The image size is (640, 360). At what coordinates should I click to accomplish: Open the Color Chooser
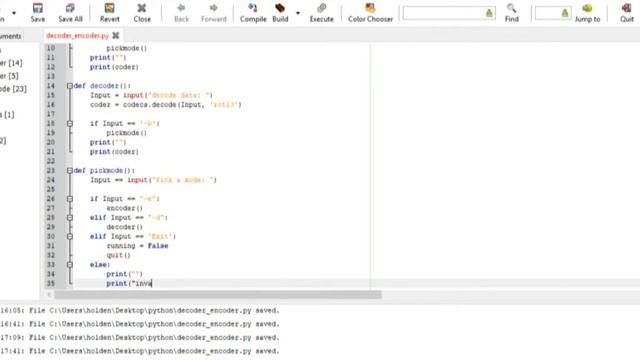(x=370, y=12)
